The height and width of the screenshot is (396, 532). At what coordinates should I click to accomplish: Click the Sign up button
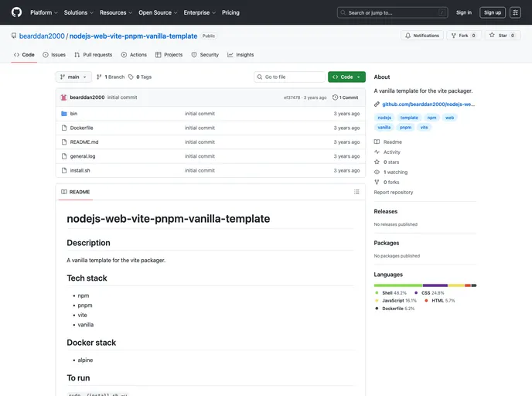(493, 12)
